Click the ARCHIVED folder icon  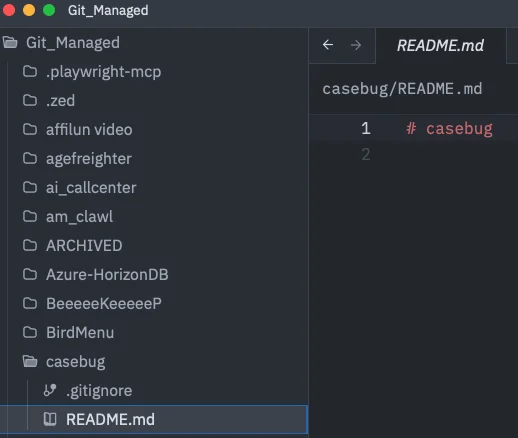30,245
